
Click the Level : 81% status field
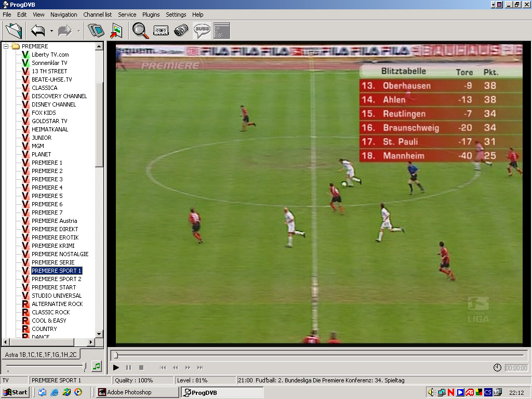click(x=205, y=380)
